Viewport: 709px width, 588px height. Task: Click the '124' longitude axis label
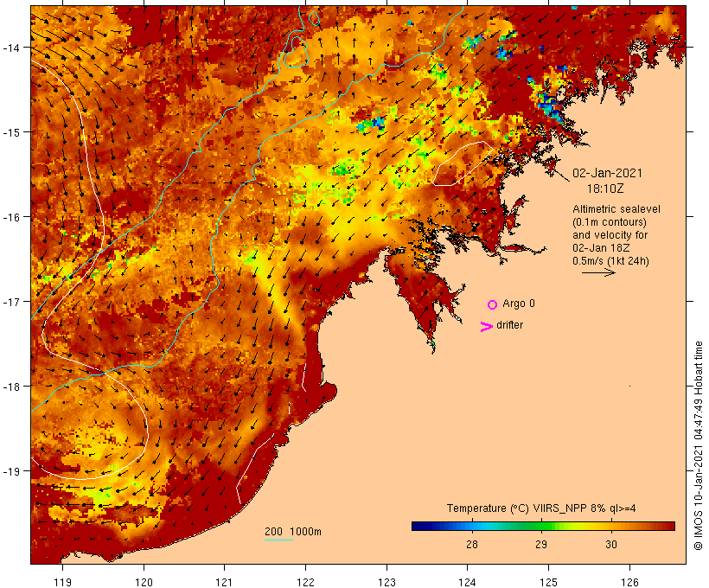[x=468, y=582]
